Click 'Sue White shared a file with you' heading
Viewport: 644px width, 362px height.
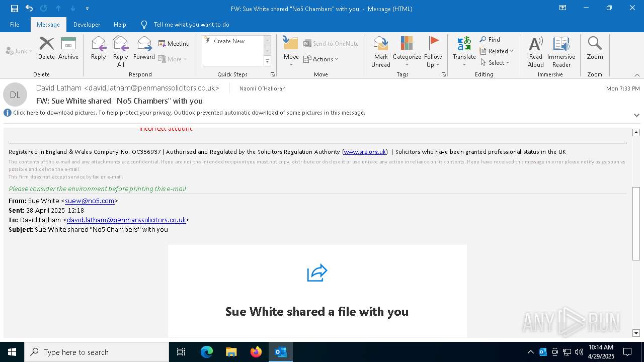[x=317, y=312]
